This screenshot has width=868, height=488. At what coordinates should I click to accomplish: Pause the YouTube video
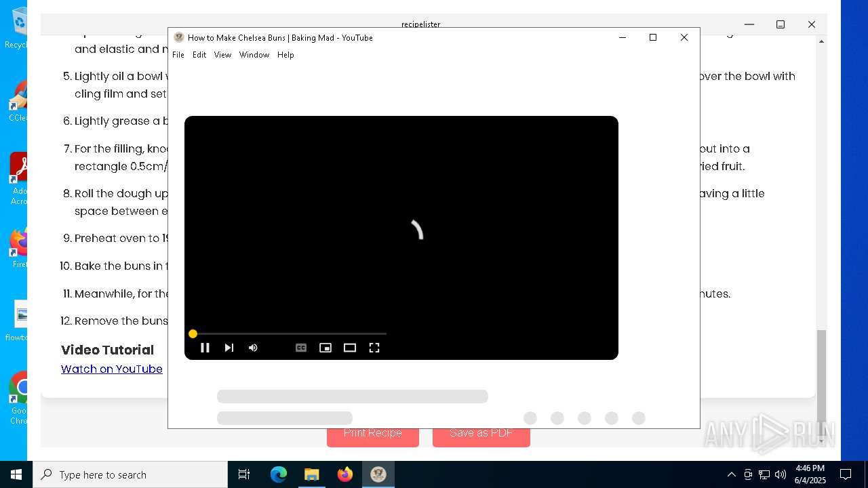(x=205, y=348)
